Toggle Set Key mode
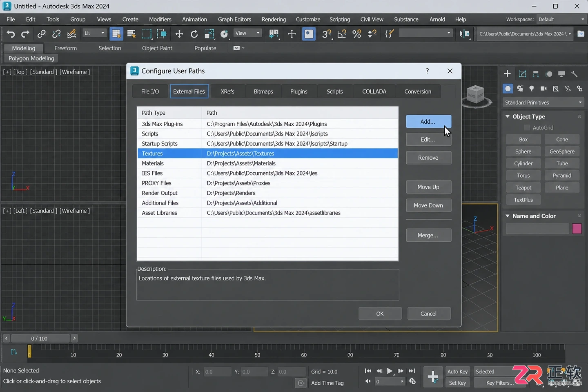 [x=457, y=383]
